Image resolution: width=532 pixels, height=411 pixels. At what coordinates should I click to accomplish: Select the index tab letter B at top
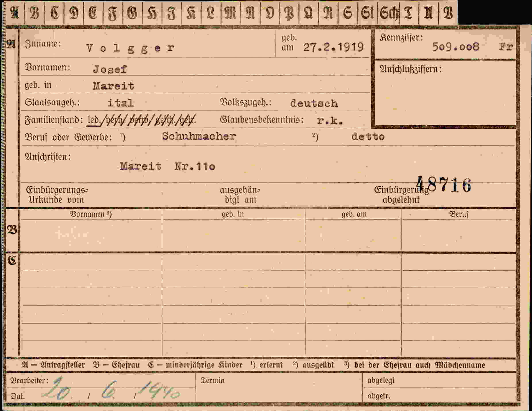pos(35,13)
